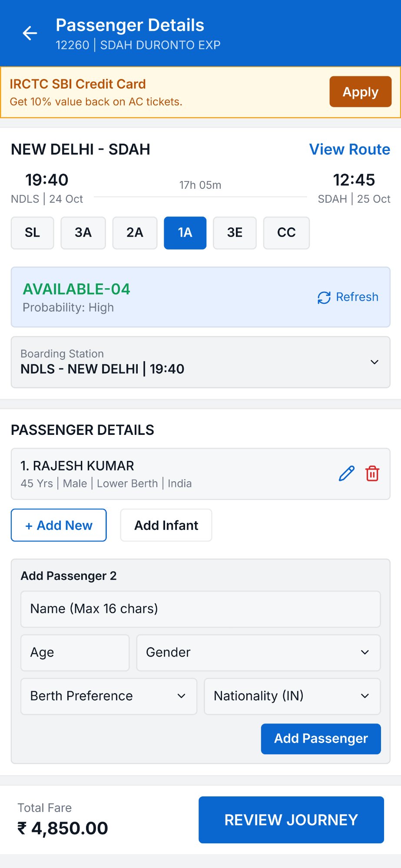
Task: Apply the IRCTC SBI Credit Card offer
Action: pyautogui.click(x=360, y=92)
